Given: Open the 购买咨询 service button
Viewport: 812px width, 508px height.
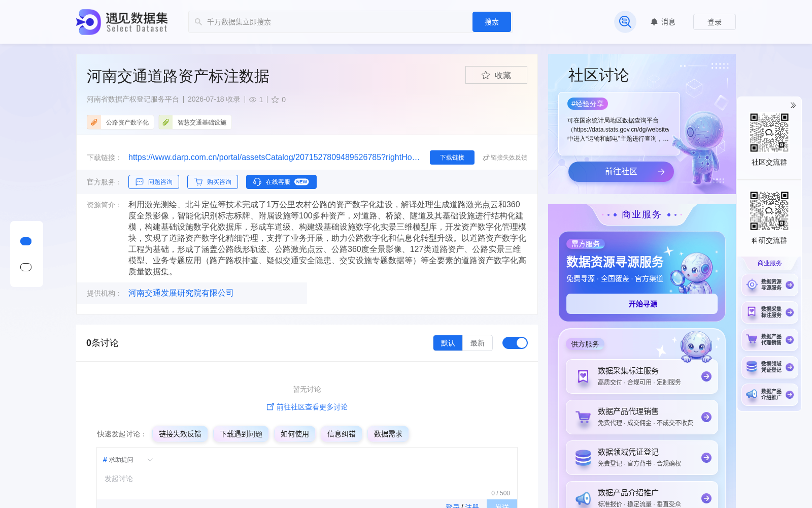Looking at the screenshot, I should pos(213,182).
